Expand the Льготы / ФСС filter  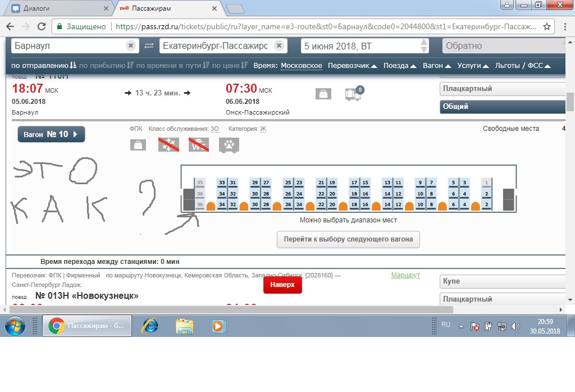(x=522, y=66)
